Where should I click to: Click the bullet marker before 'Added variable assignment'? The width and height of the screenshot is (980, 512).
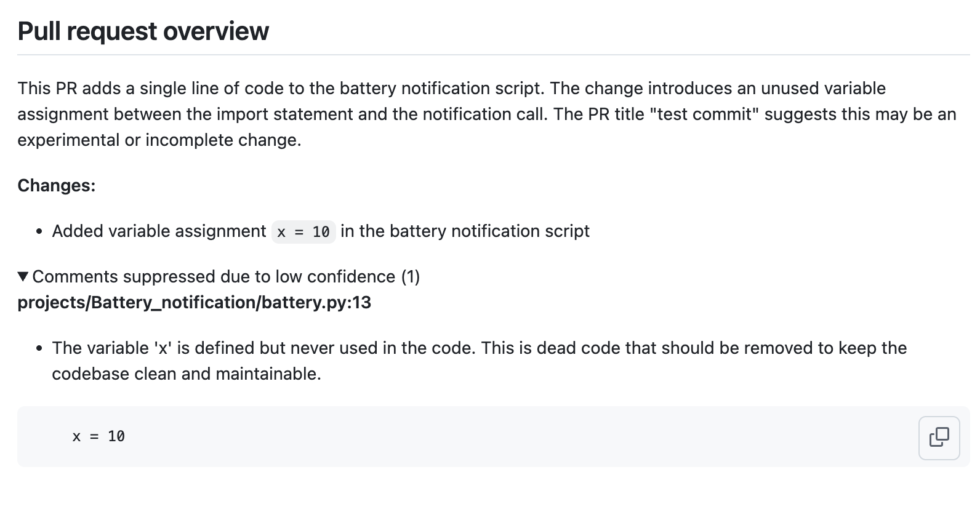39,232
